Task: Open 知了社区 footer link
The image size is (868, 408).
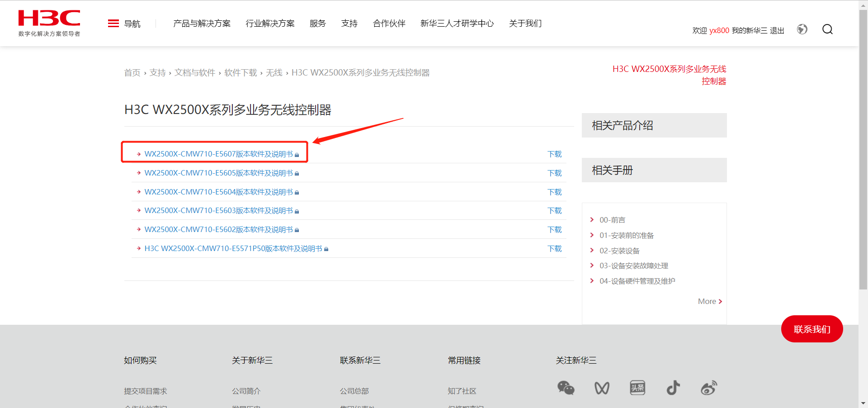Action: 462,391
